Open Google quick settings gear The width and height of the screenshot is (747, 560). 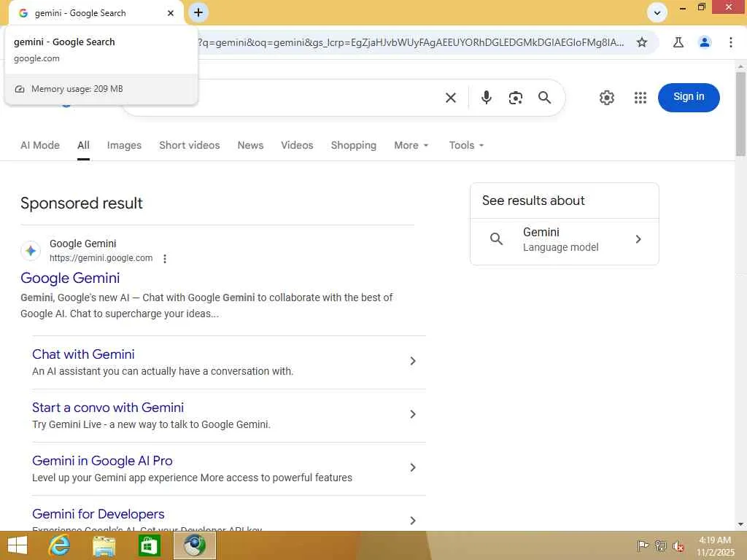606,98
